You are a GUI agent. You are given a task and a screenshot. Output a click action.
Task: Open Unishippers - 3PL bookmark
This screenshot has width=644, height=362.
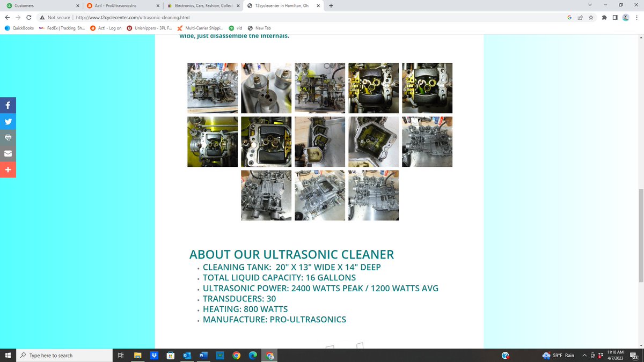pos(150,28)
